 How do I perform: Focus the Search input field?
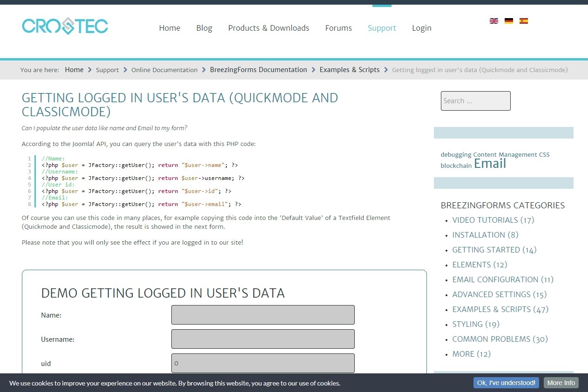coord(476,101)
